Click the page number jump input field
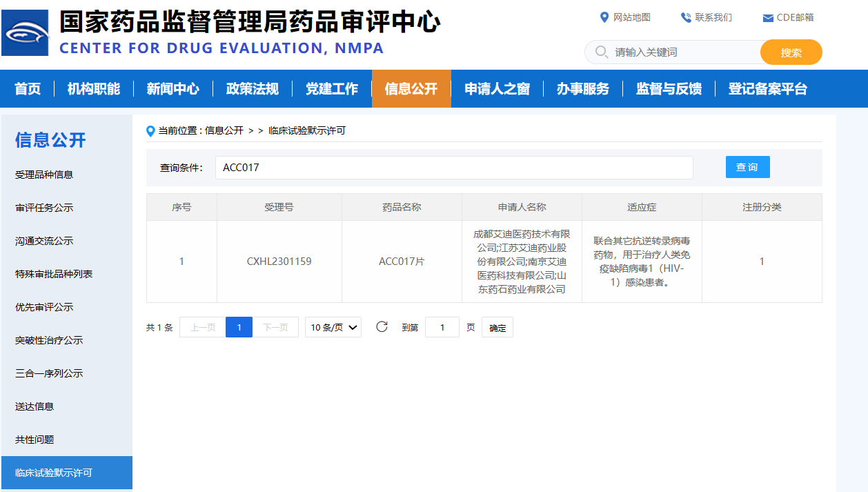The image size is (868, 492). [442, 328]
